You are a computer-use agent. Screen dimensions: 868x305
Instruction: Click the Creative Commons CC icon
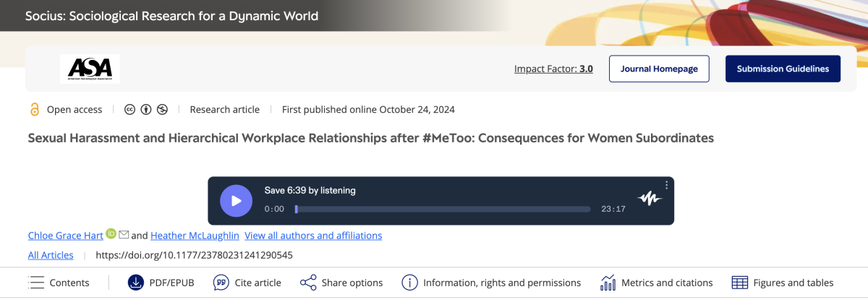129,110
